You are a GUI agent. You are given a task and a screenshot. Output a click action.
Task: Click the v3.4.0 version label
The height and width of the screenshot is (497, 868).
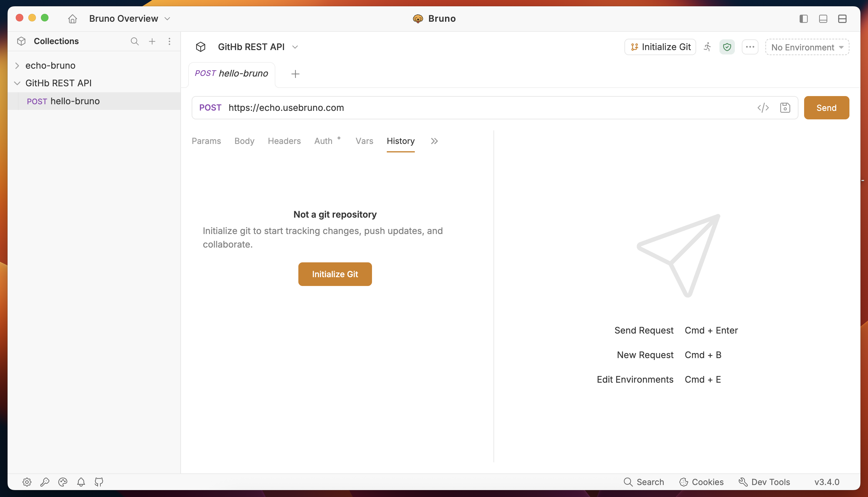[x=827, y=482]
